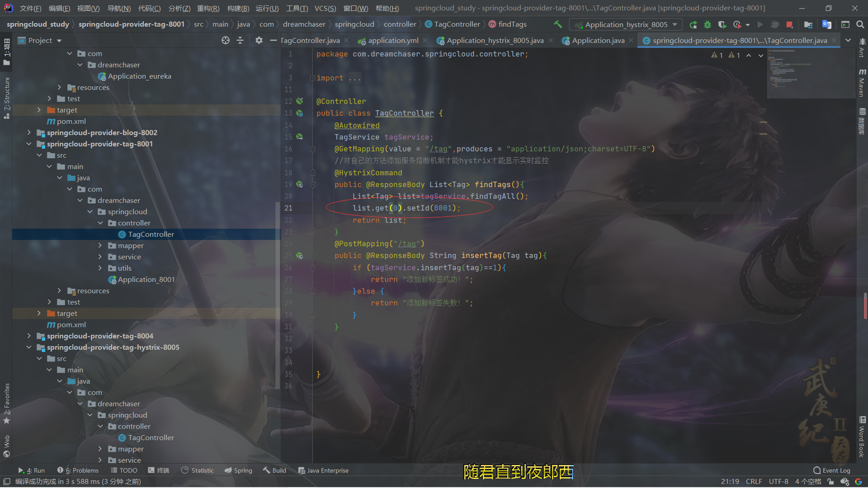This screenshot has height=488, width=868.
Task: Run with coverage shield icon
Action: pos(722,24)
